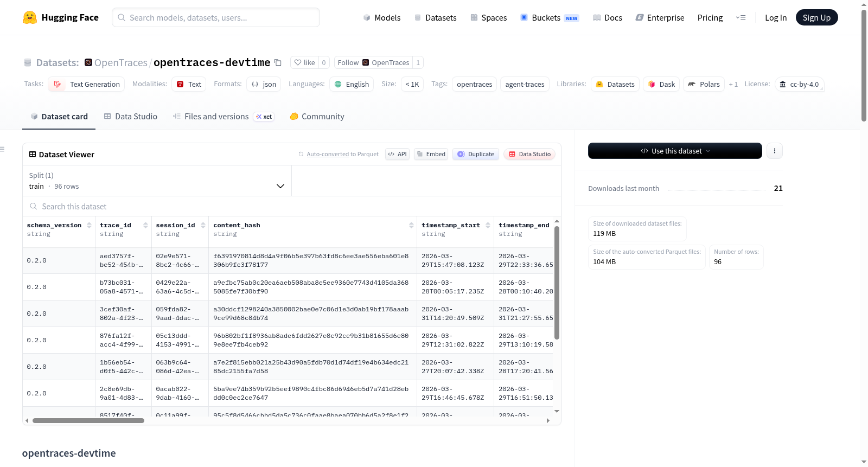Click the table horizontal scrollbar thumb

pos(88,420)
